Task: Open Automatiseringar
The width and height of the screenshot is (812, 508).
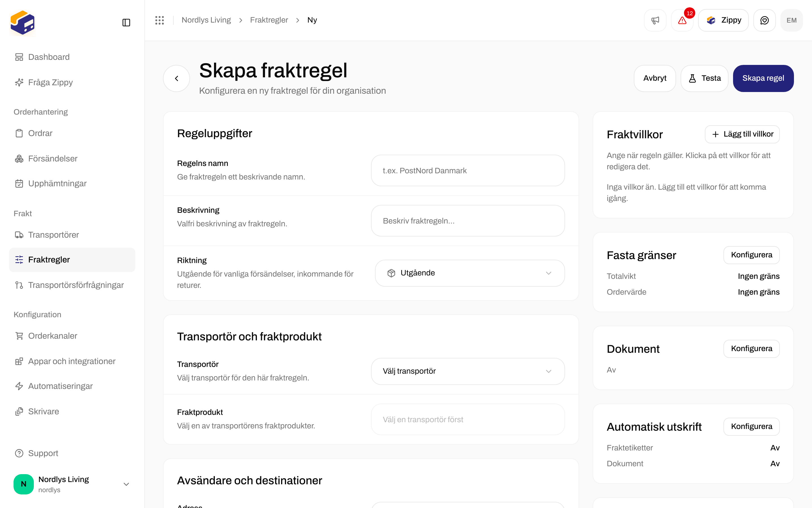Action: pos(72,386)
